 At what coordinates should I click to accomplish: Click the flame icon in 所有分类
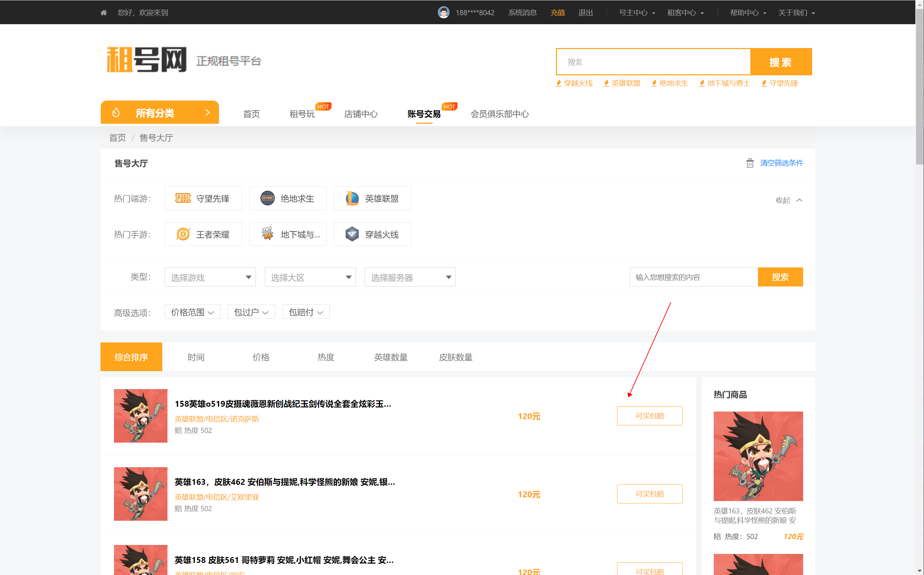coord(116,113)
